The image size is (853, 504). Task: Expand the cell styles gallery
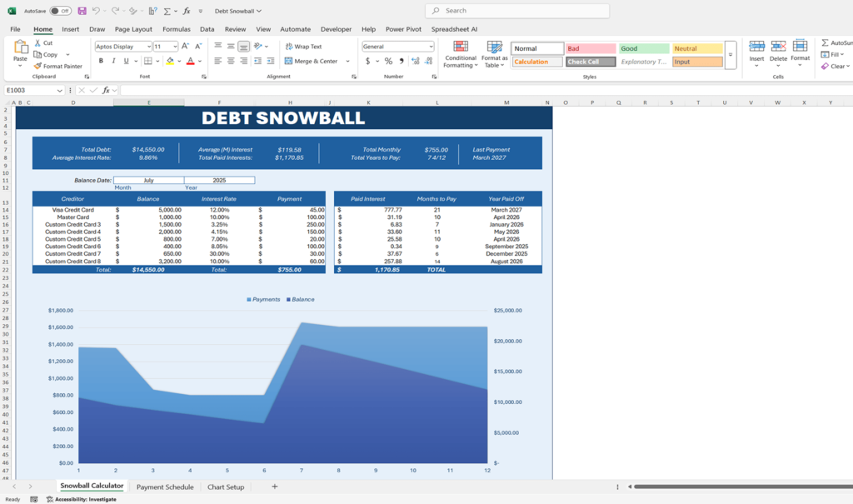click(731, 55)
